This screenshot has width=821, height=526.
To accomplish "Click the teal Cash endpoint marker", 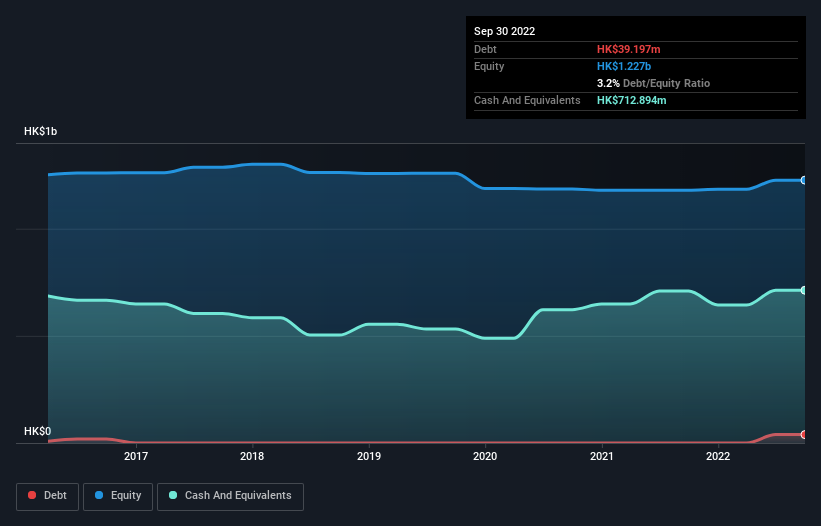I will [x=804, y=290].
